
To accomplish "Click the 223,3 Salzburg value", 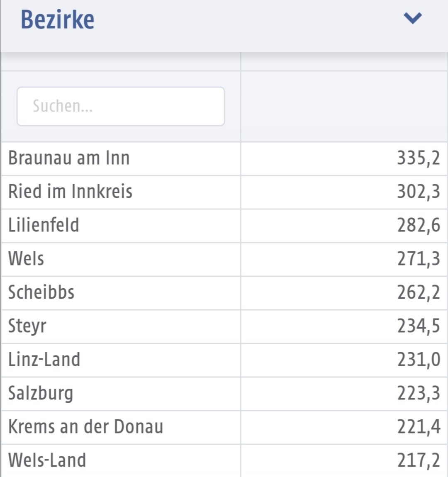I will [x=419, y=394].
